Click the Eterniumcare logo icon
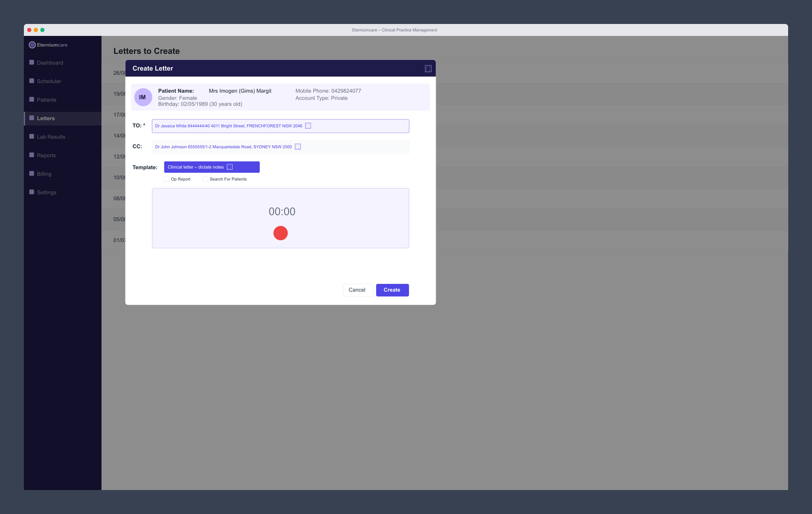 32,45
